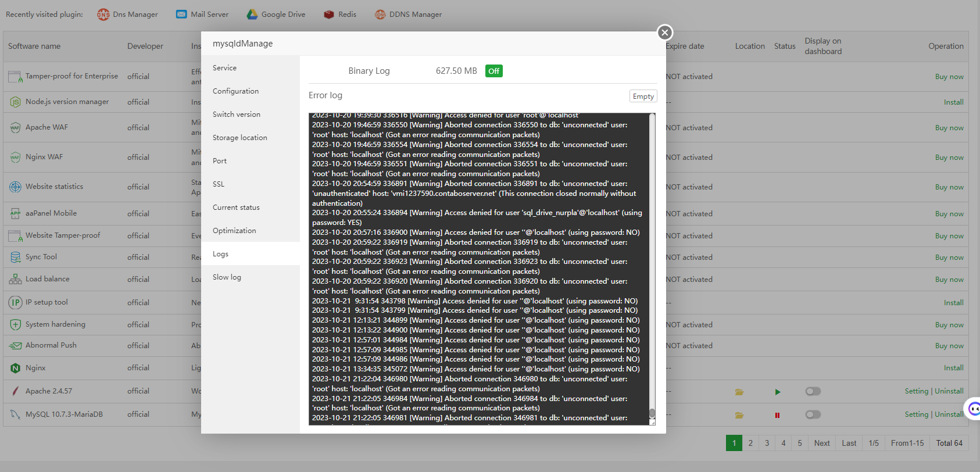Image resolution: width=980 pixels, height=472 pixels.
Task: Click the Website Tamper-proof icon
Action: pos(15,236)
